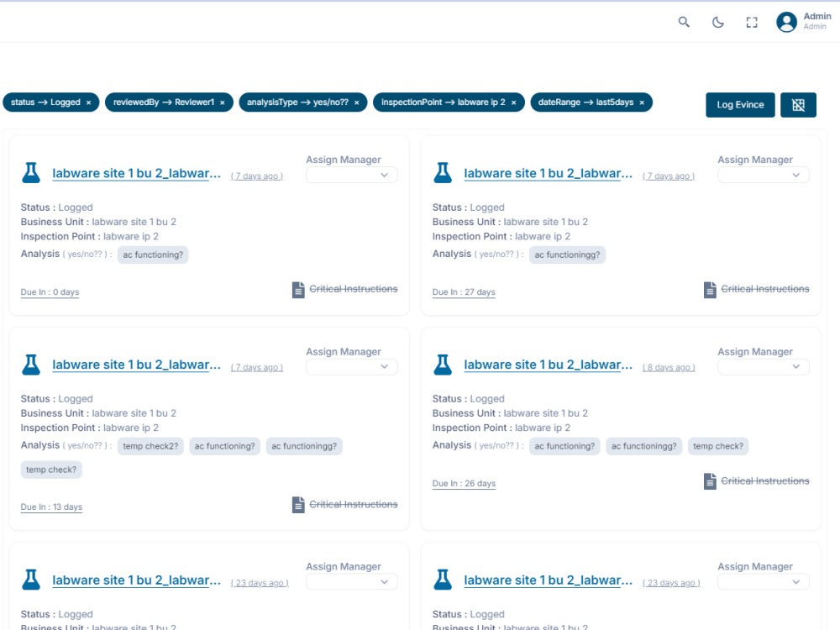Remove the dateRange last5days filter chip
This screenshot has width=840, height=630.
point(642,102)
